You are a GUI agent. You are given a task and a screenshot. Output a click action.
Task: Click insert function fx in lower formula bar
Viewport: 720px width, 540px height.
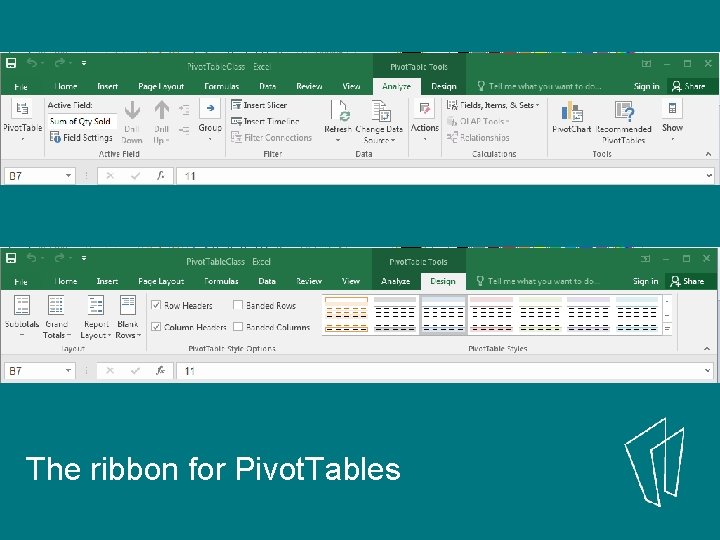click(x=160, y=371)
